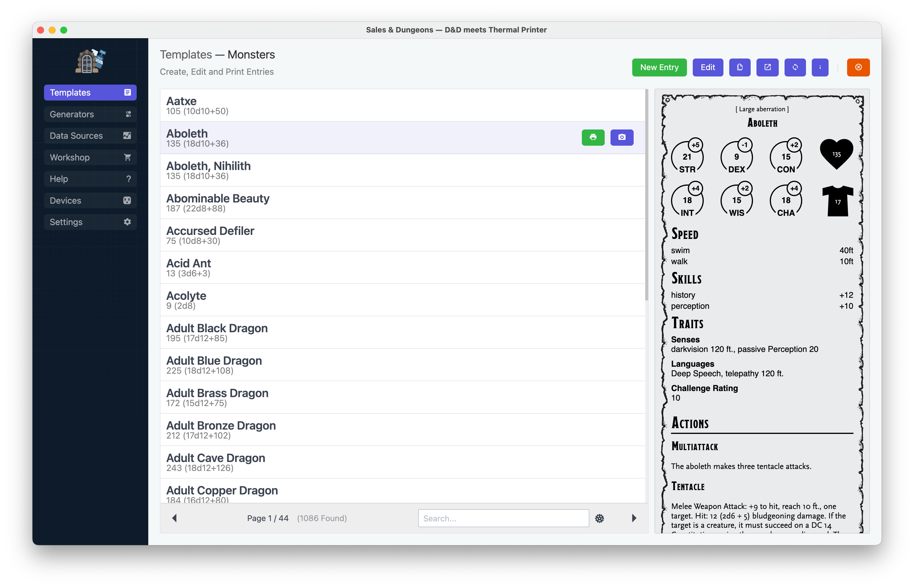Click the New Entry button
This screenshot has width=914, height=588.
(659, 67)
